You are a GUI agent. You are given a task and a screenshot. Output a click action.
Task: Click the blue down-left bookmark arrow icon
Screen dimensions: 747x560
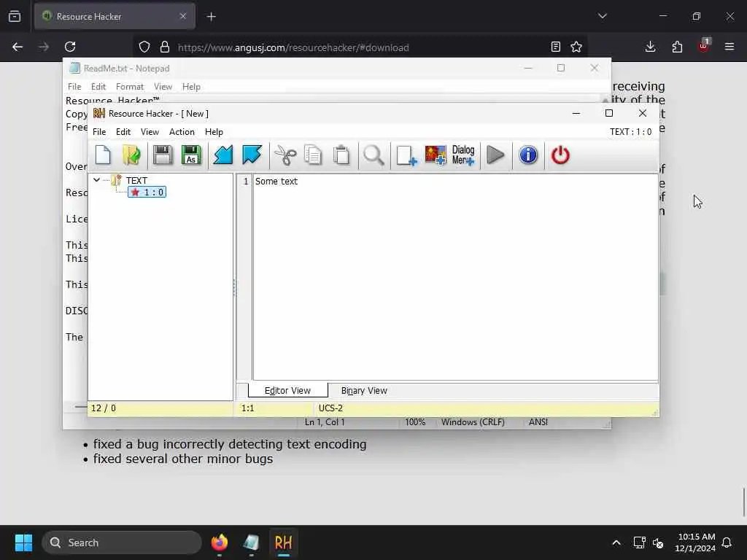(x=223, y=155)
